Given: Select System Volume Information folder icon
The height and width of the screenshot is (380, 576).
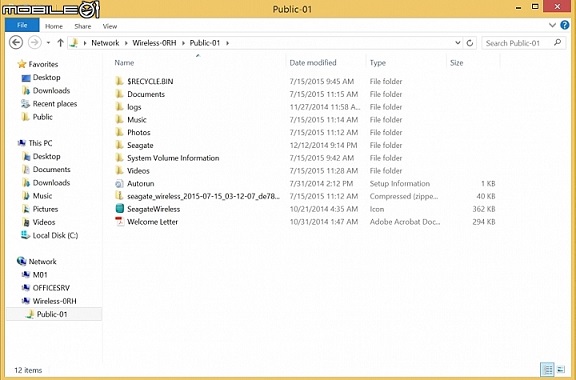Looking at the screenshot, I should click(119, 158).
